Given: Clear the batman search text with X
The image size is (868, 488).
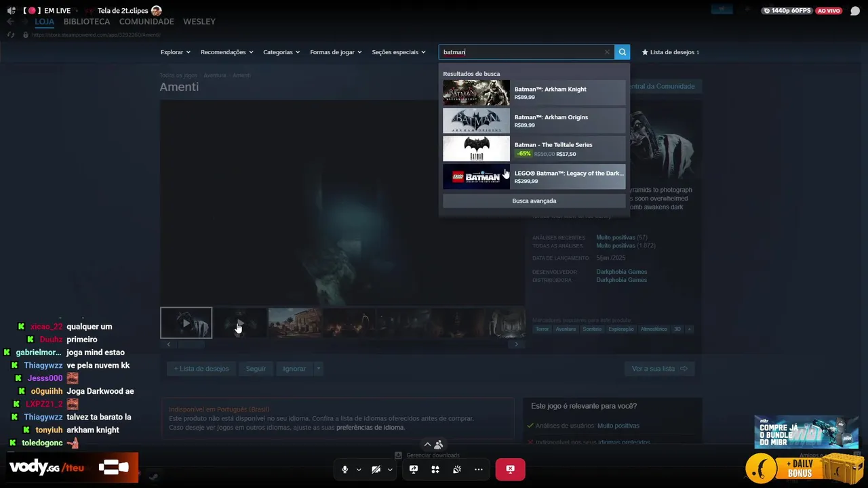Looking at the screenshot, I should [x=607, y=52].
